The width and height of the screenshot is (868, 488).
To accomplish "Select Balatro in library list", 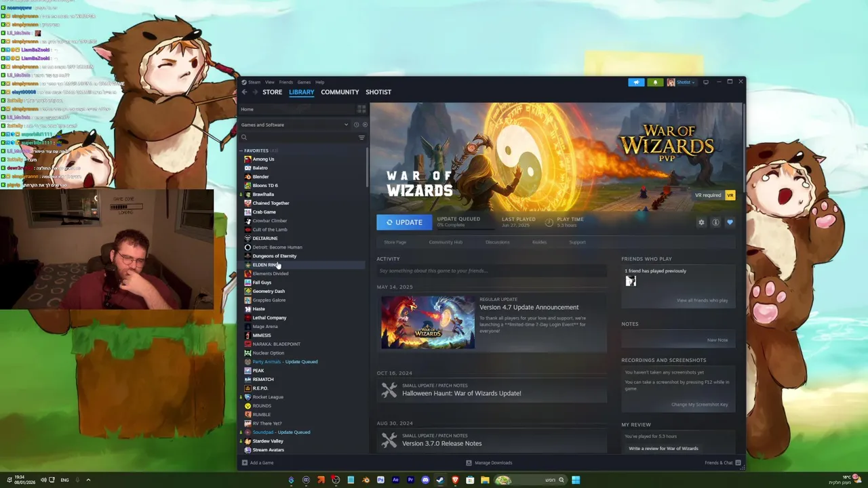I will click(260, 168).
